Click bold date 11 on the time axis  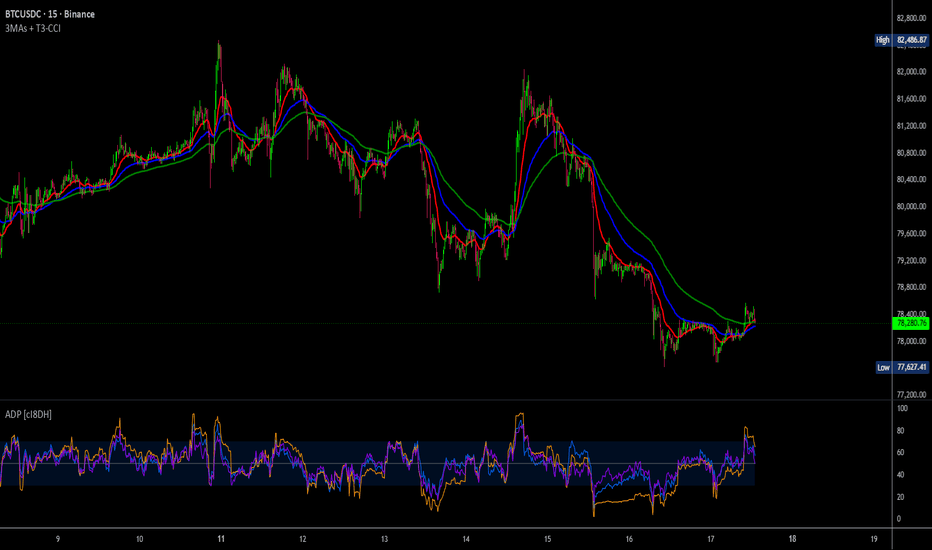[221, 539]
